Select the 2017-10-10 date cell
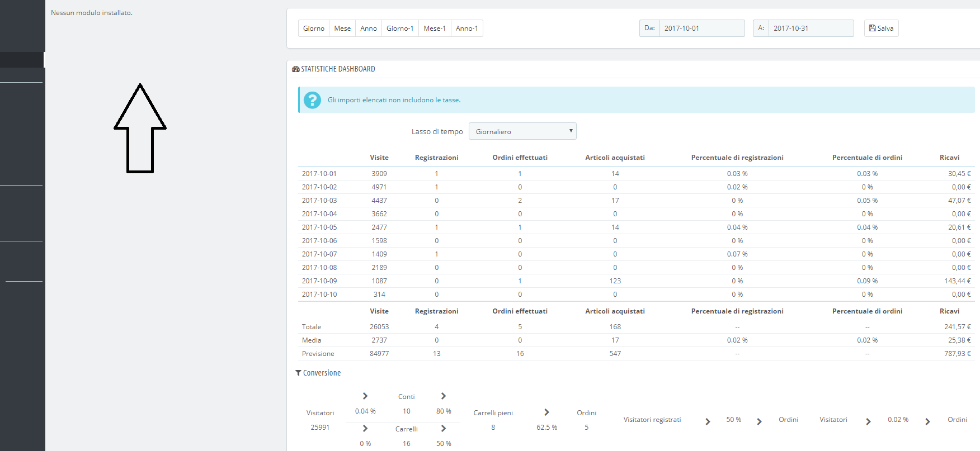This screenshot has height=451, width=980. pyautogui.click(x=319, y=295)
